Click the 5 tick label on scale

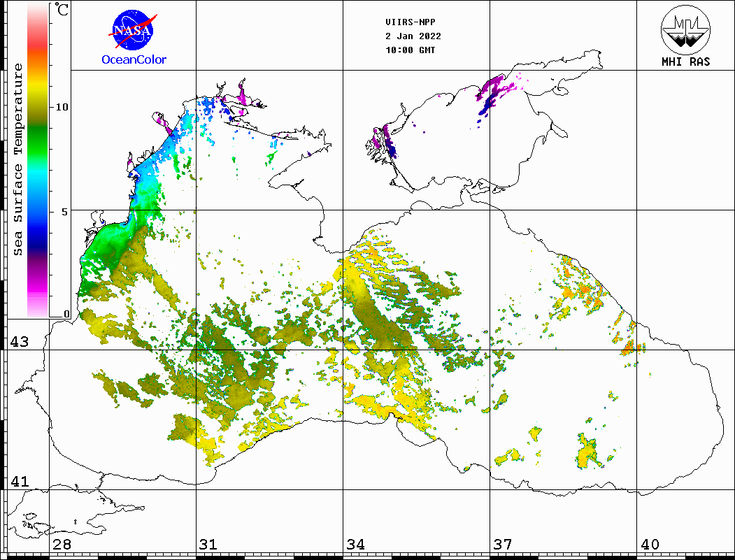65,212
